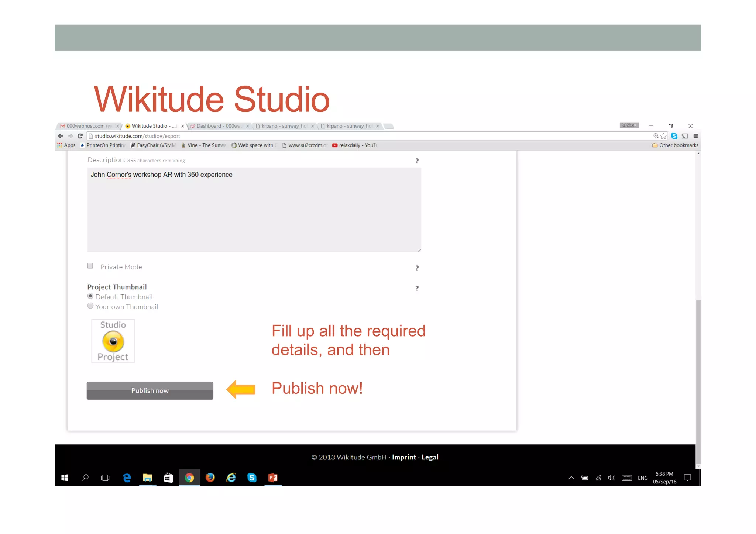Switch to the second krpano sunway tab
Image resolution: width=756 pixels, height=534 pixels.
(349, 126)
